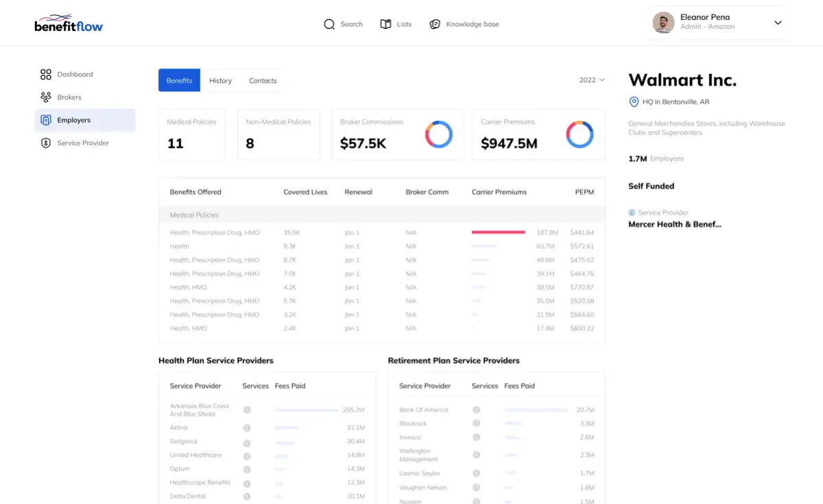Click the Medical Policies card
Image resolution: width=823 pixels, height=504 pixels.
(192, 134)
